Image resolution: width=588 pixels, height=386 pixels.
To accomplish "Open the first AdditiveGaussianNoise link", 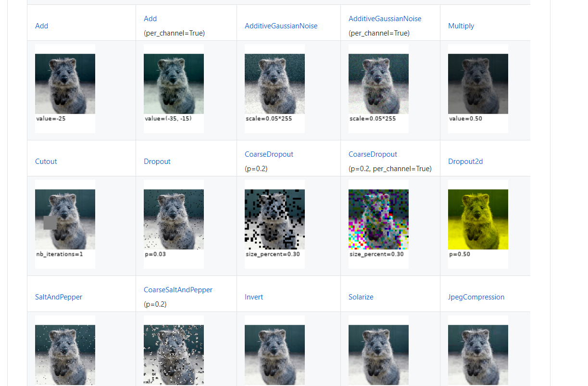I will (281, 26).
